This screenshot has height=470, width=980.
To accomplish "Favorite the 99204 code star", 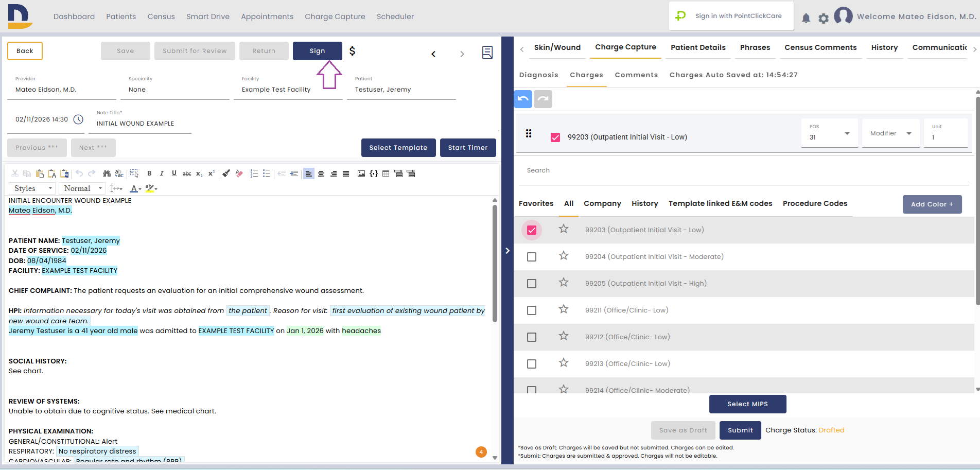I will (x=564, y=256).
